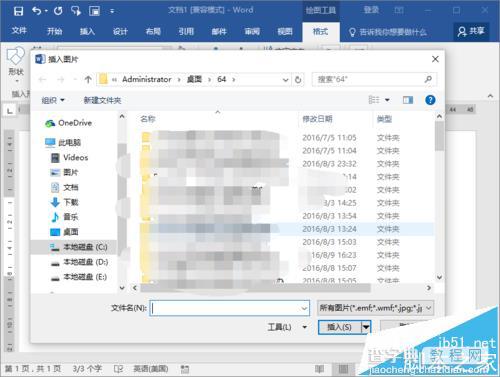Refresh the folder view in the dialog

(x=298, y=80)
